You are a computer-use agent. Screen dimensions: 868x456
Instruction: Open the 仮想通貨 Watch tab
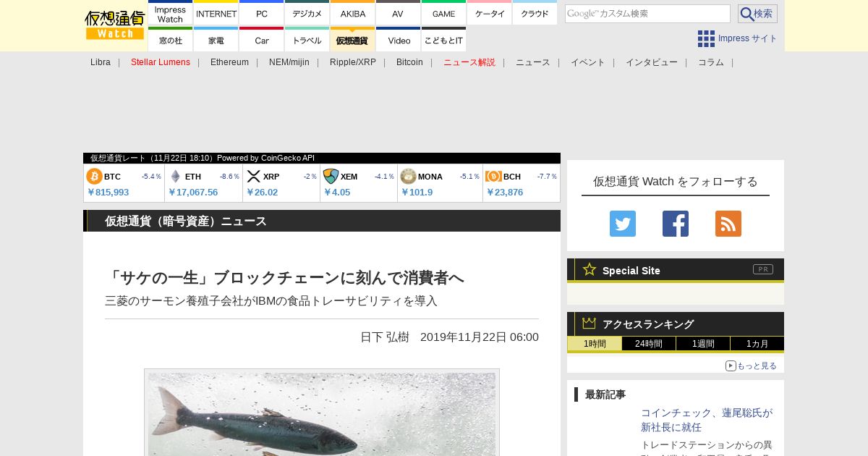tap(353, 40)
